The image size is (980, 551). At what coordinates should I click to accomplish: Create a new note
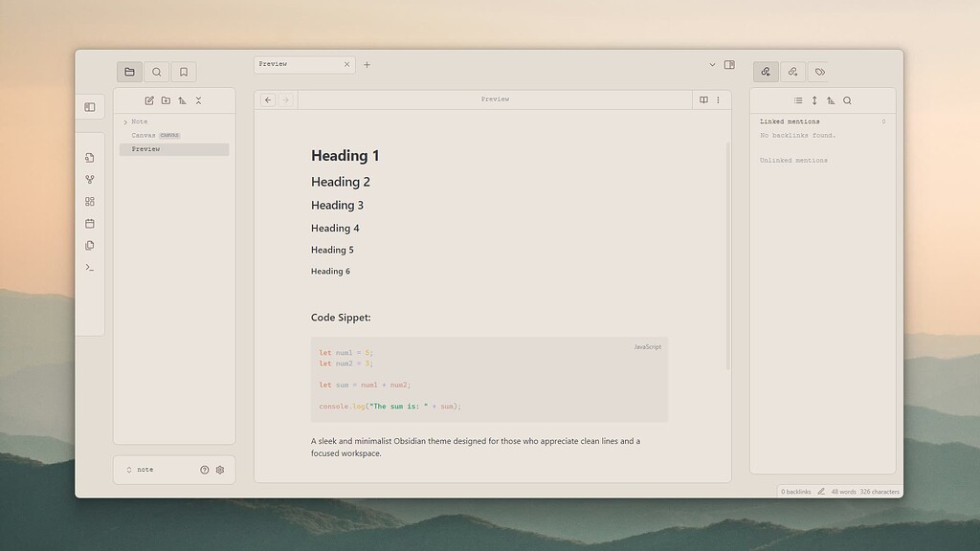click(x=149, y=100)
